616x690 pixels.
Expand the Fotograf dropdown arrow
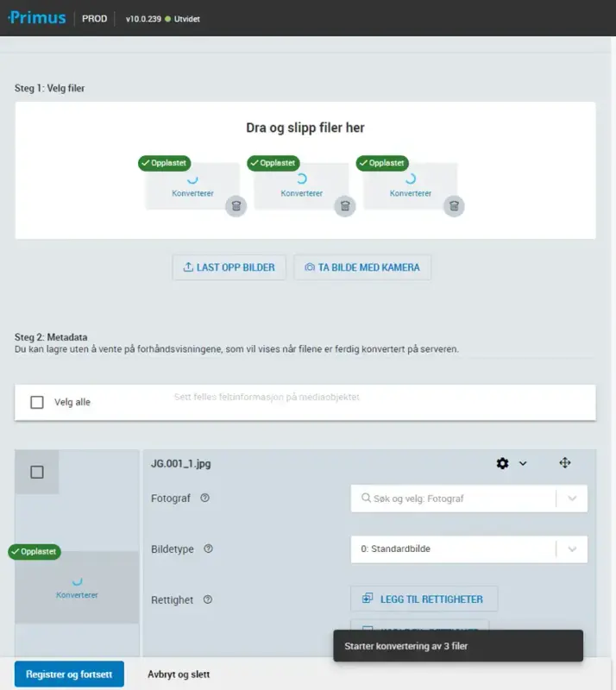click(x=572, y=499)
